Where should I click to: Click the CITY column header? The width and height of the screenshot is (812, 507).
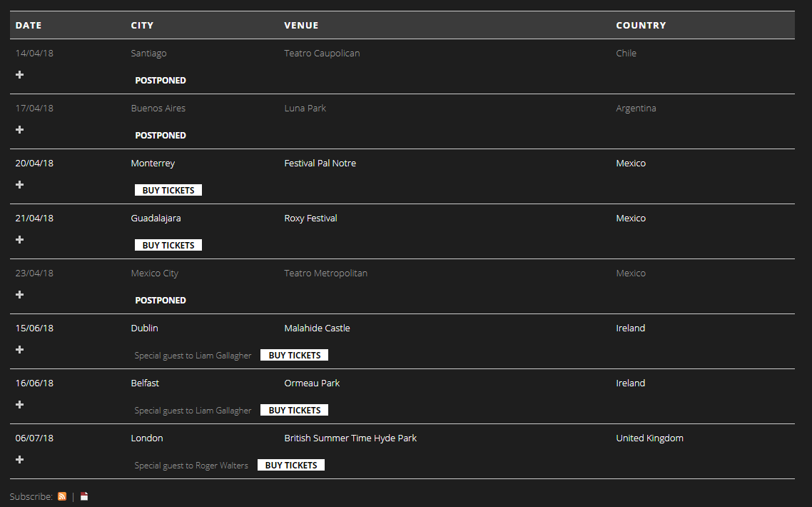(x=142, y=25)
